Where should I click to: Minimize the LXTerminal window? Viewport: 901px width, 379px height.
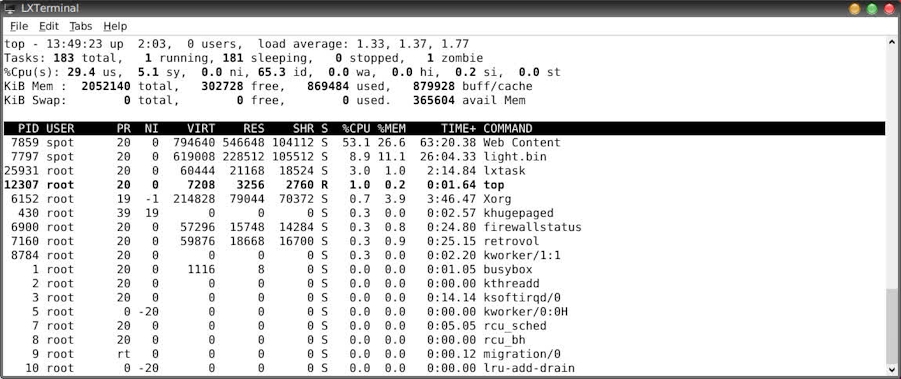click(x=854, y=9)
